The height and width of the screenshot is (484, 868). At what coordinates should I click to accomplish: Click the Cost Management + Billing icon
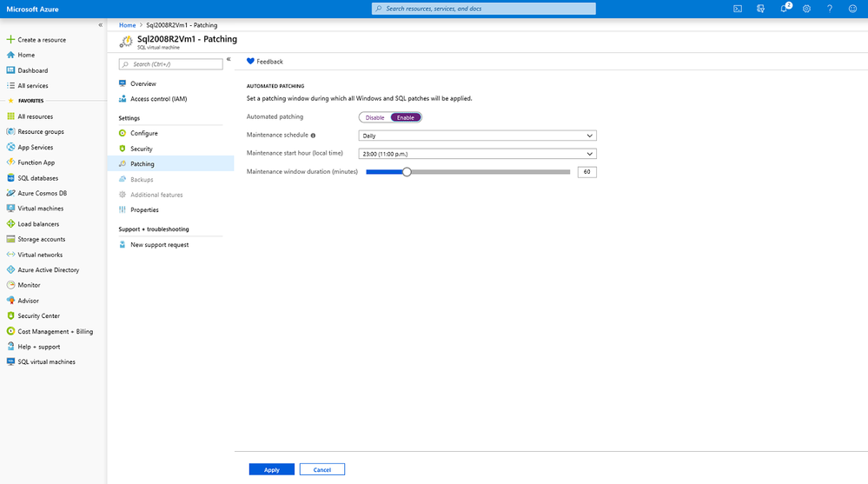pos(10,331)
